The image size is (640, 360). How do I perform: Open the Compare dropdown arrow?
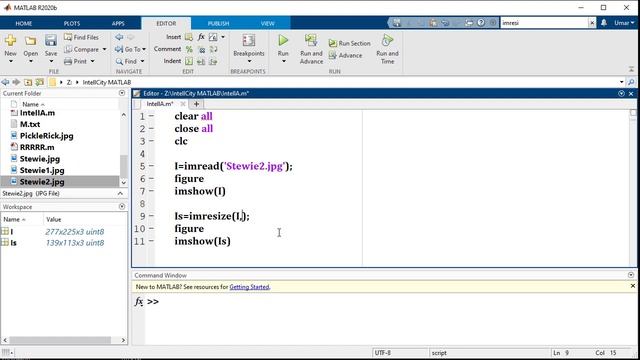click(104, 49)
